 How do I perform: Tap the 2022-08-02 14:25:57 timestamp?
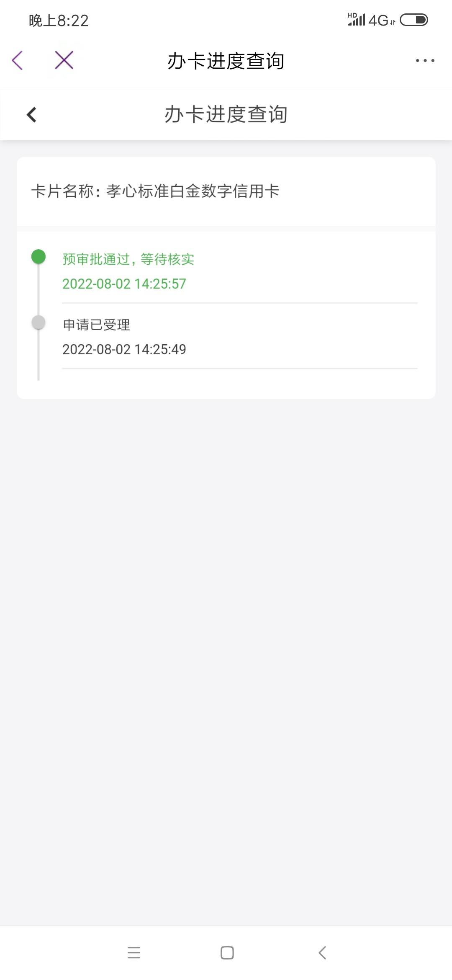124,284
